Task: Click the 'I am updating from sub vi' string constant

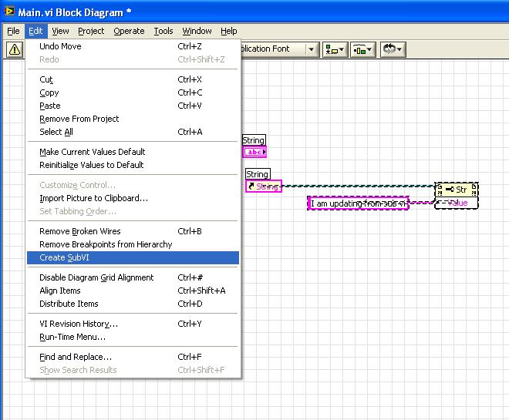Action: click(x=358, y=203)
